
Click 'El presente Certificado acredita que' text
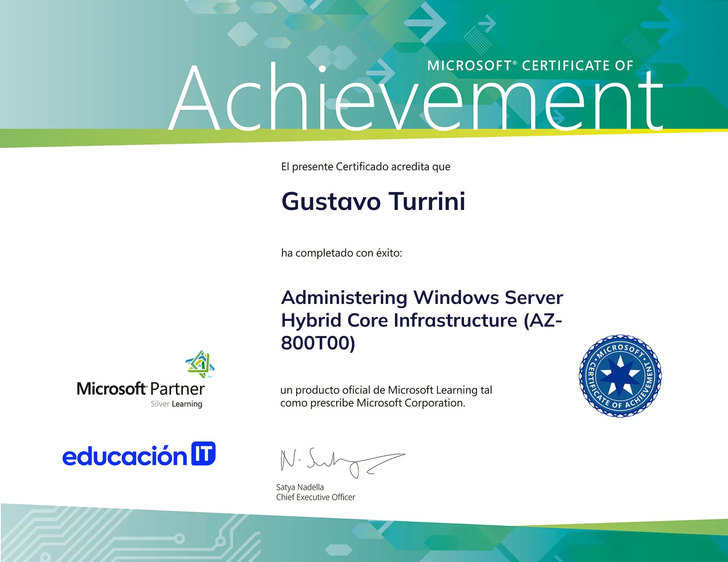(x=366, y=167)
